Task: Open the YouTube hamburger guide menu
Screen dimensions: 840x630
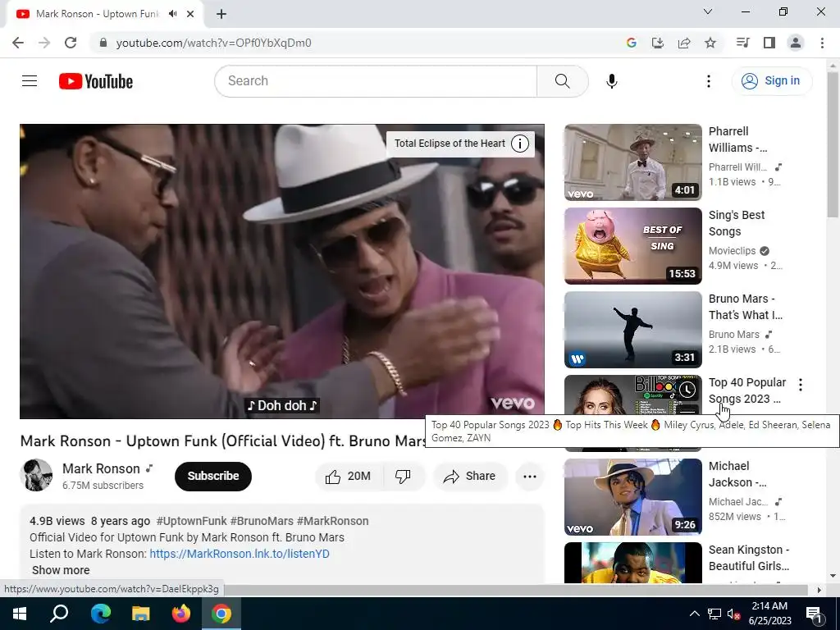Action: (x=30, y=81)
